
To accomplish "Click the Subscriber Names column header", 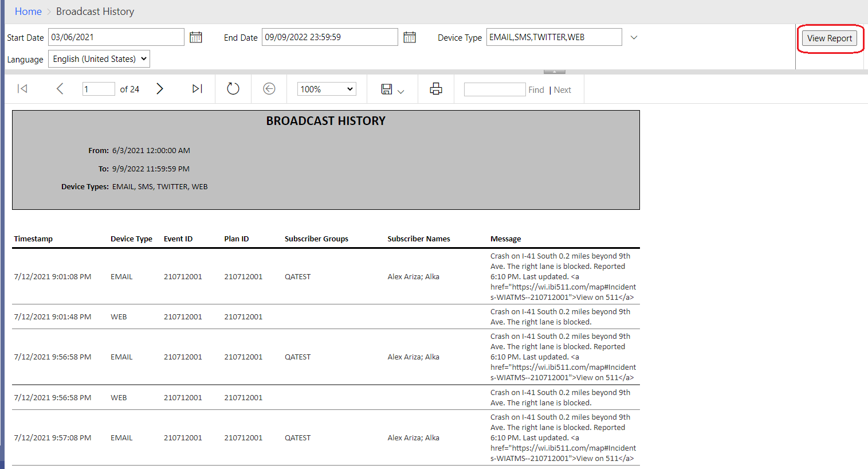I will pos(419,239).
